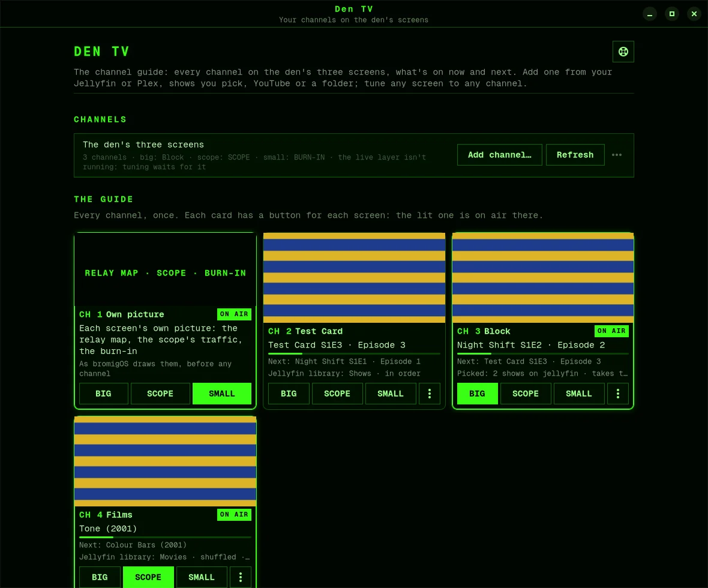This screenshot has height=588, width=708.
Task: Click the 'Tone (2001)' now-playing title
Action: tap(108, 529)
